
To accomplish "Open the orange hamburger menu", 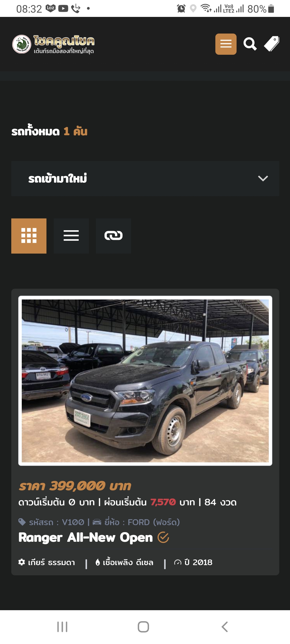I will (226, 44).
